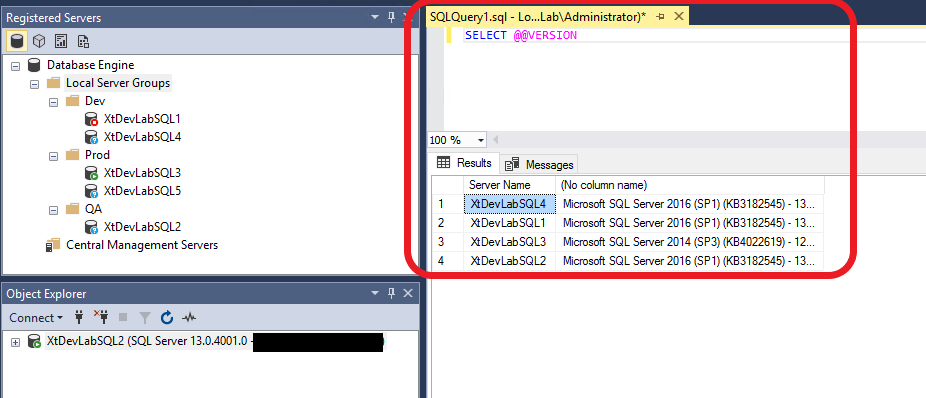This screenshot has height=398, width=926.
Task: Switch to the Results tab
Action: pos(464,163)
